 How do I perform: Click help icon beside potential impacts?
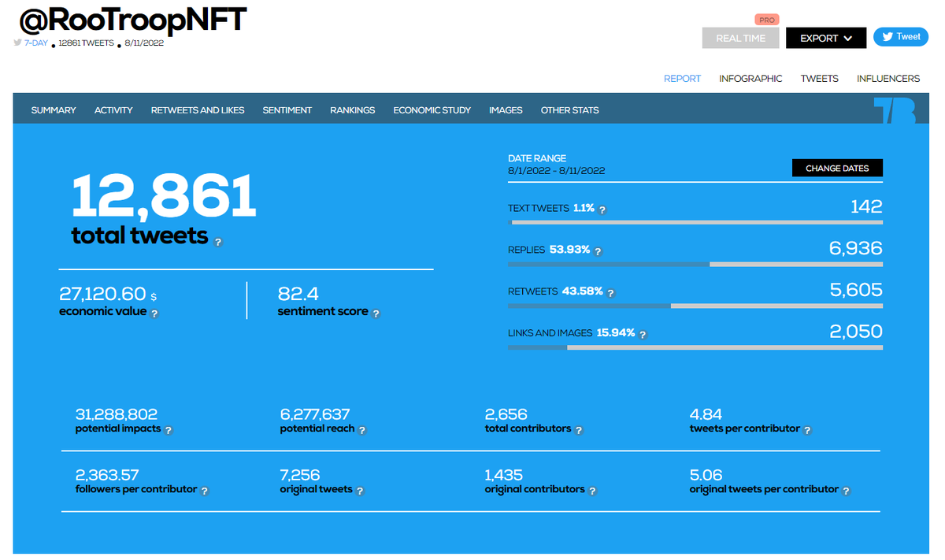168,430
